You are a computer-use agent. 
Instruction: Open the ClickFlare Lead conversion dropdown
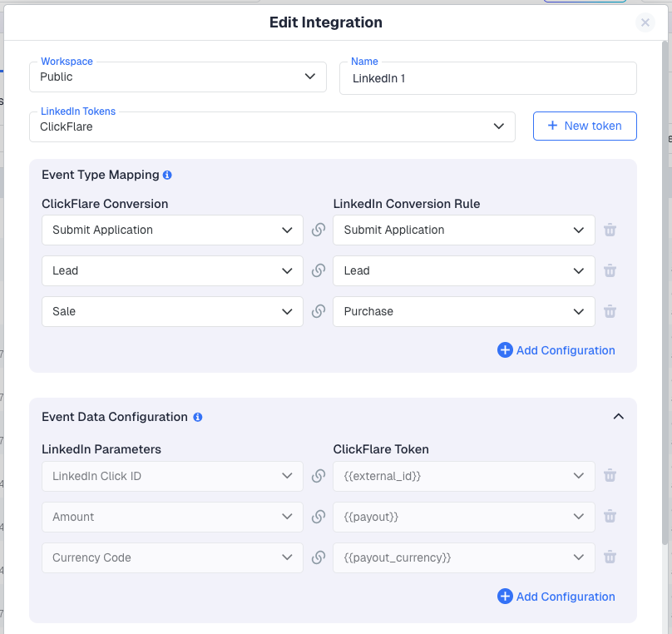pos(172,271)
